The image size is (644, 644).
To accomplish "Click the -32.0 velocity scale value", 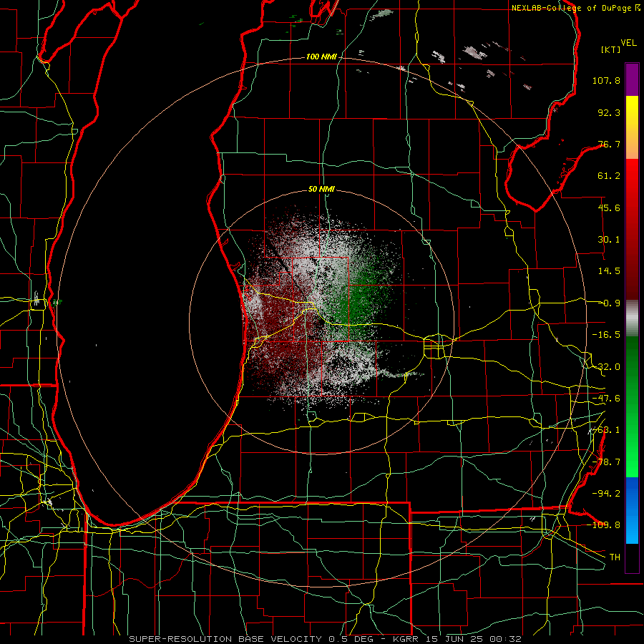I will tap(606, 367).
